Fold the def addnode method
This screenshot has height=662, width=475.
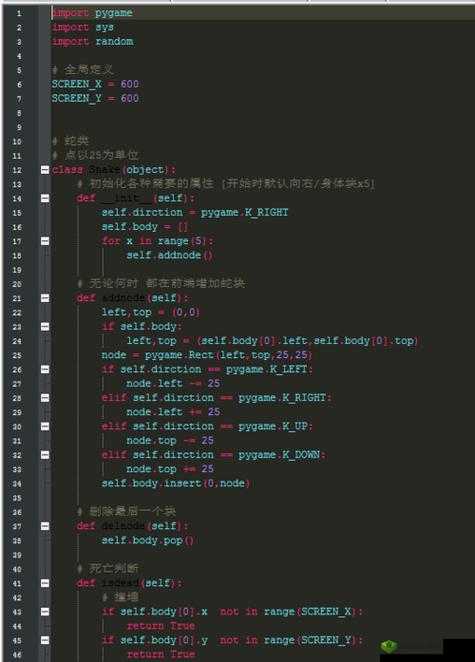(45, 298)
